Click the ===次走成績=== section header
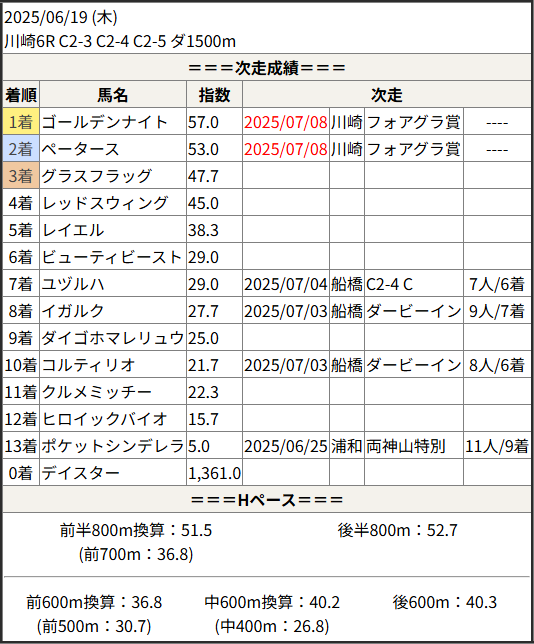The image size is (534, 644). (267, 67)
